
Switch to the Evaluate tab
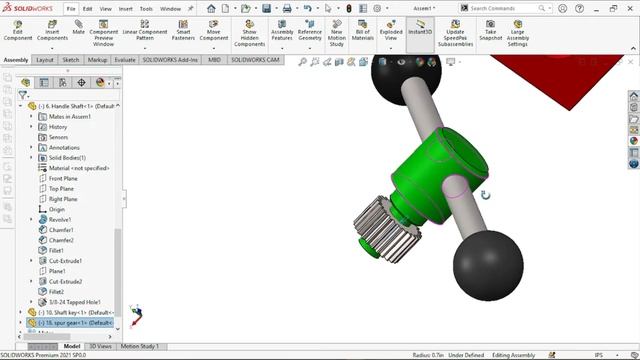tap(125, 60)
